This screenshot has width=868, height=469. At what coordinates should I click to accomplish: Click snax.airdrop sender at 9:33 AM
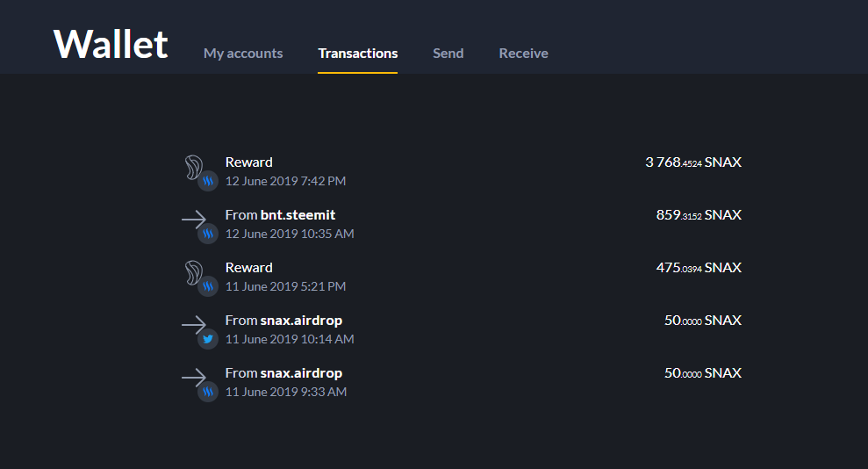tap(301, 373)
